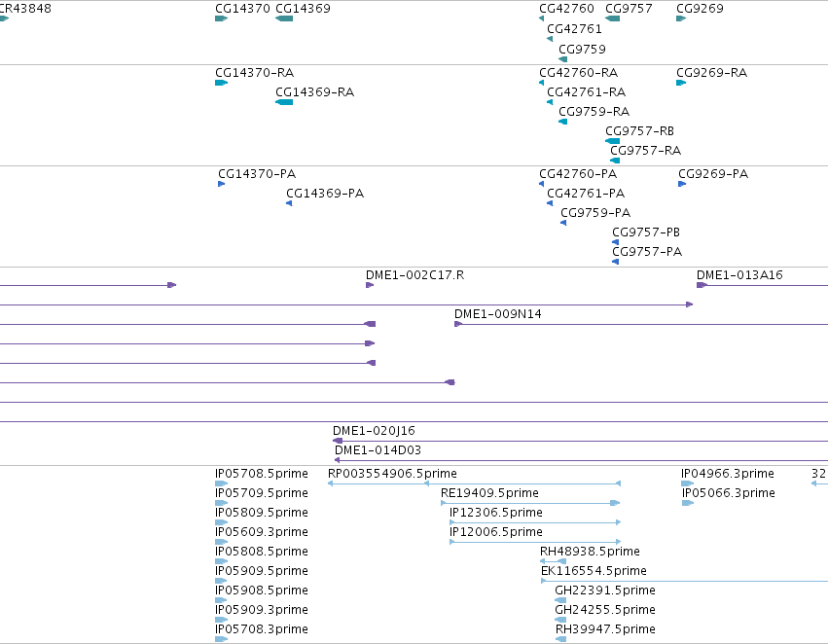The width and height of the screenshot is (828, 644).
Task: Click BAC clone DME1-020J16
Action: pyautogui.click(x=580, y=441)
